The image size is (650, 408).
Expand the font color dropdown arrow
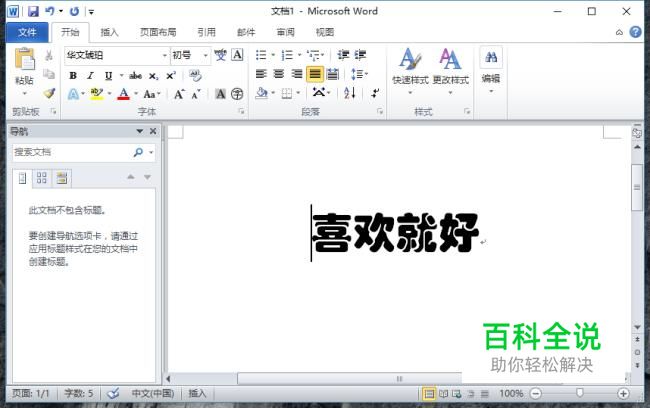tap(136, 94)
